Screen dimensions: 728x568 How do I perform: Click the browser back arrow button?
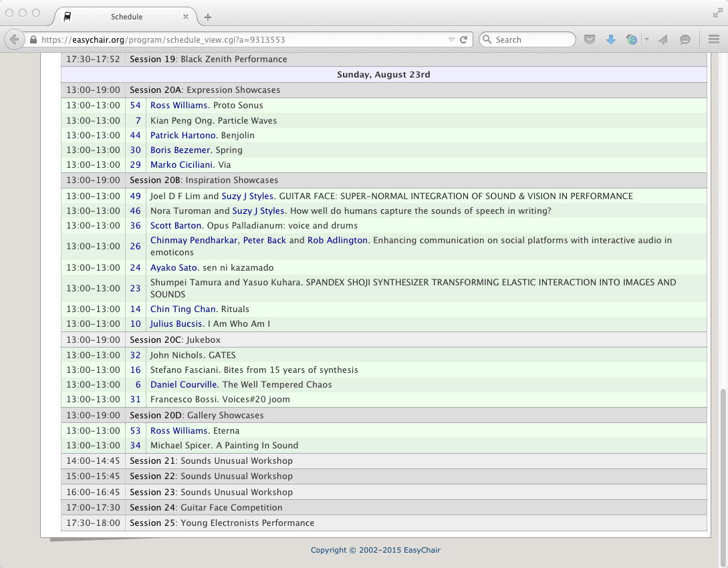tap(15, 39)
